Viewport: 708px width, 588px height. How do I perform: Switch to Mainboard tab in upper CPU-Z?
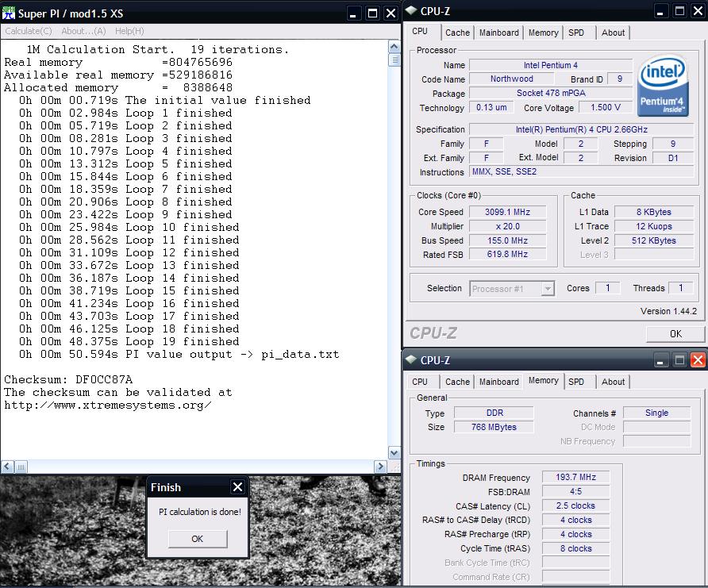click(499, 33)
